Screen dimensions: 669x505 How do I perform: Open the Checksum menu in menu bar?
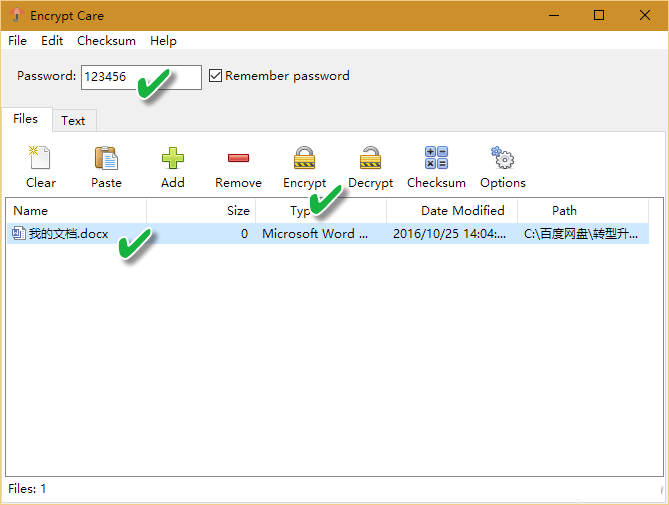pos(106,41)
